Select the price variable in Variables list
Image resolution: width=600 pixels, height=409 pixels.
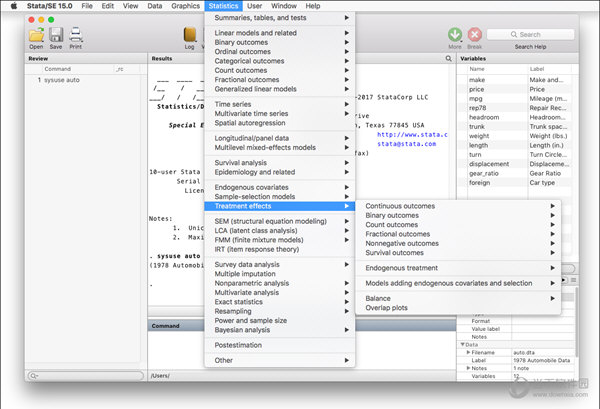coord(477,88)
